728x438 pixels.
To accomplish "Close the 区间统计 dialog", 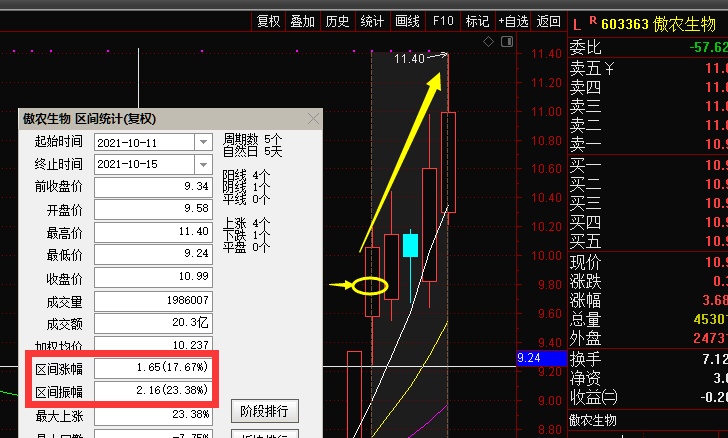I will tap(313, 119).
